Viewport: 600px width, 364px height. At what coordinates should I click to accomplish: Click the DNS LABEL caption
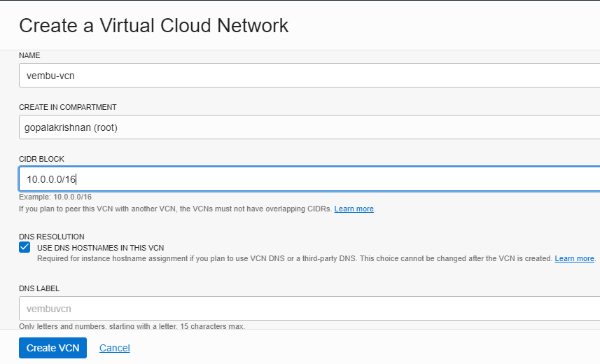click(x=39, y=288)
